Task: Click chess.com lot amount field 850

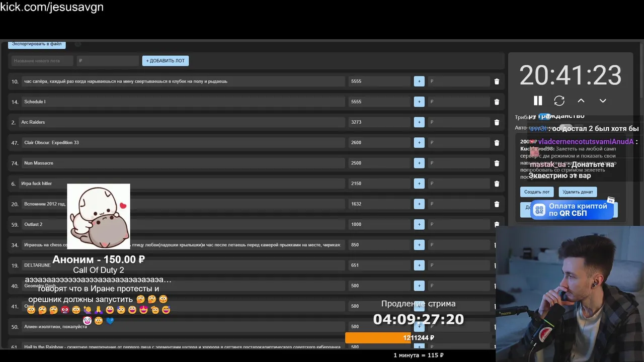Action: [379, 245]
